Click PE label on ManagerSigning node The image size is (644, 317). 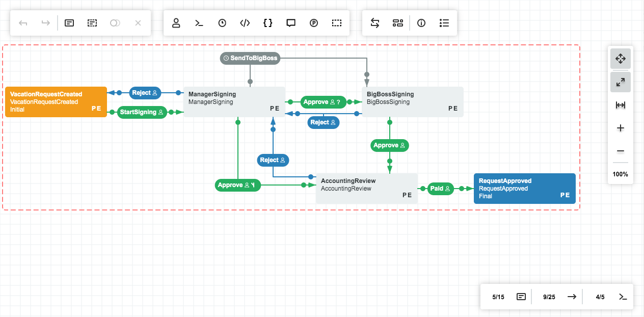click(x=275, y=109)
